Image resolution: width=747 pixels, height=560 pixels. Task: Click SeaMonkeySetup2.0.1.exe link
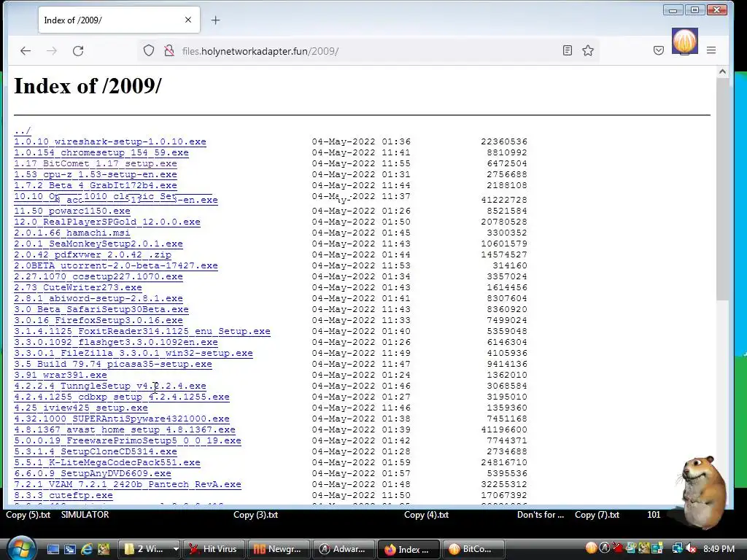coord(98,244)
